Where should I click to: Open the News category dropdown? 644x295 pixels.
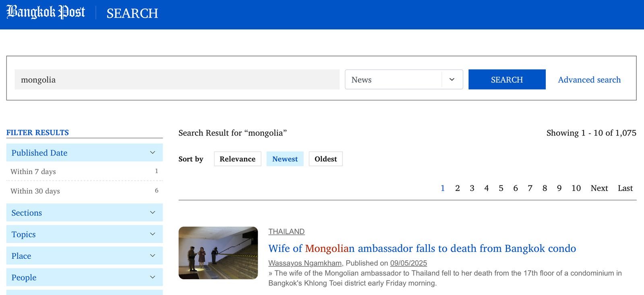click(x=403, y=79)
